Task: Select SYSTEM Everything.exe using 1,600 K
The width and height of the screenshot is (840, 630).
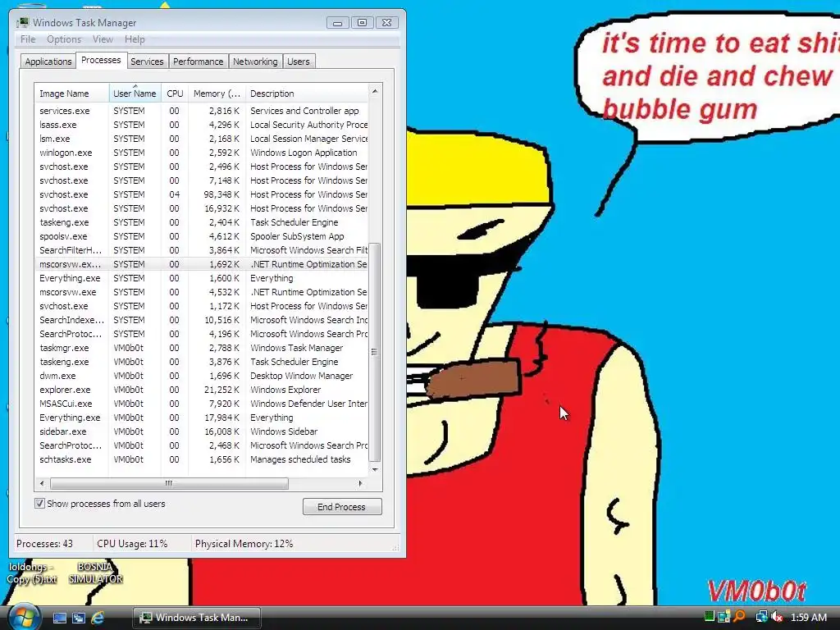Action: click(202, 278)
